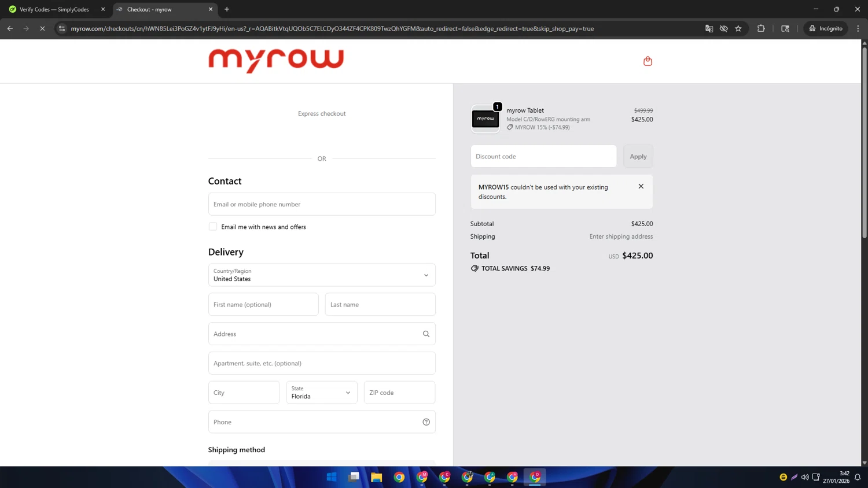
Task: Open the shopping bag cart icon
Action: click(648, 61)
